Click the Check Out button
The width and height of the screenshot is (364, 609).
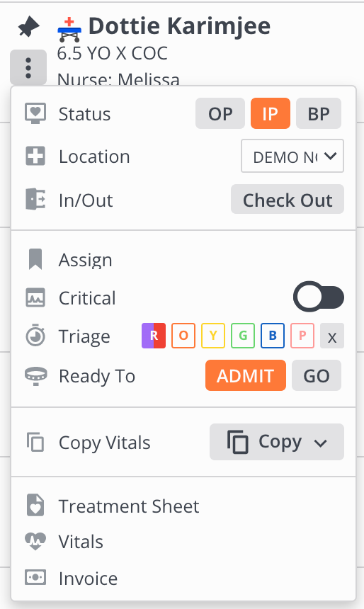pyautogui.click(x=288, y=199)
